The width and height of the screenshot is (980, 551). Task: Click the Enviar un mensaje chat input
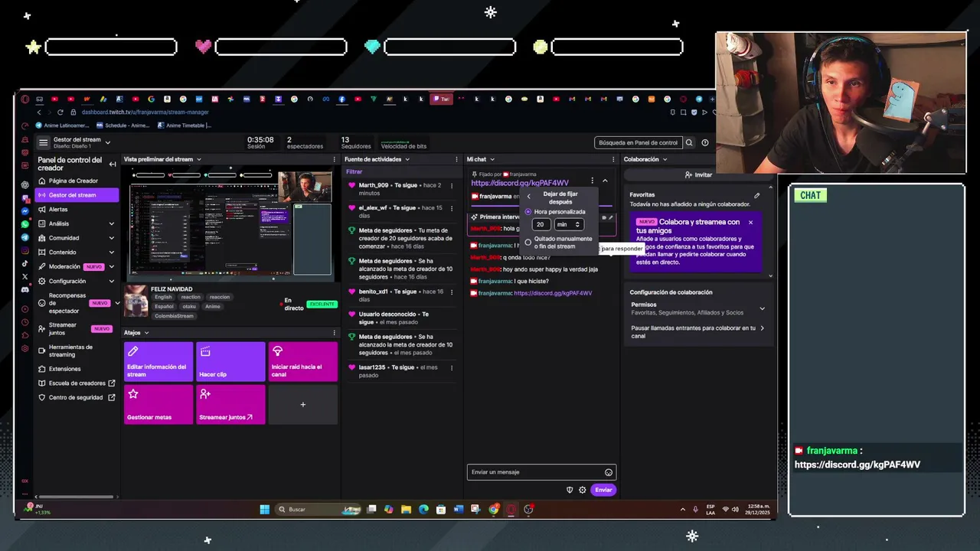(x=541, y=472)
